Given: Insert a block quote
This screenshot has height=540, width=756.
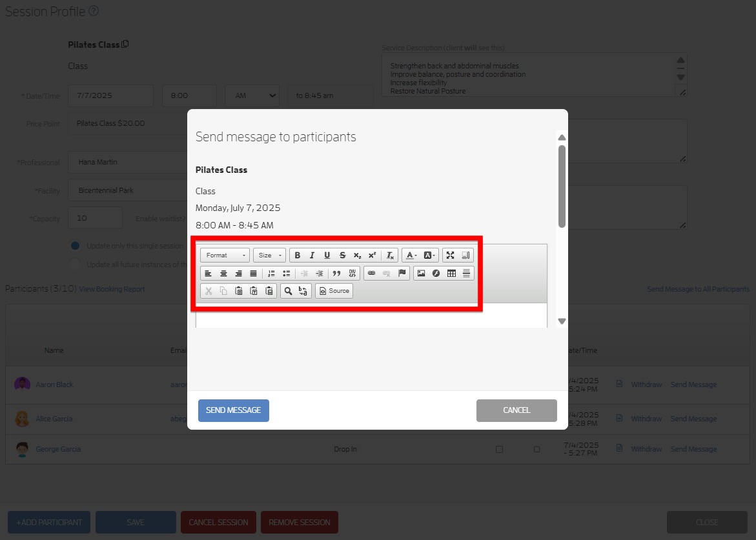Looking at the screenshot, I should tap(336, 273).
